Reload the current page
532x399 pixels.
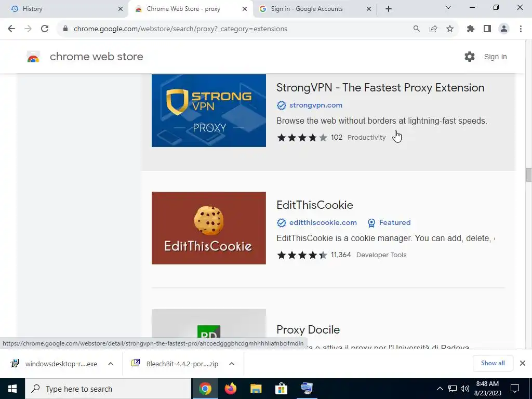[x=45, y=29]
